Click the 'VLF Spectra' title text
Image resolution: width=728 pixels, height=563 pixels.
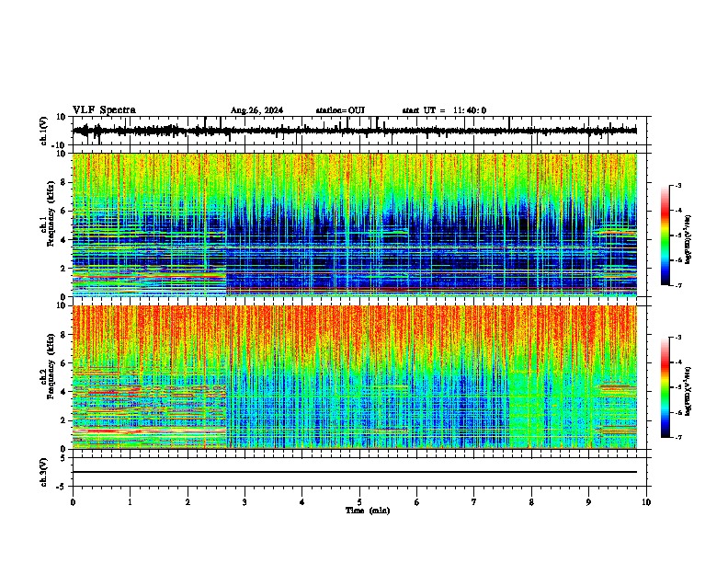coord(104,110)
